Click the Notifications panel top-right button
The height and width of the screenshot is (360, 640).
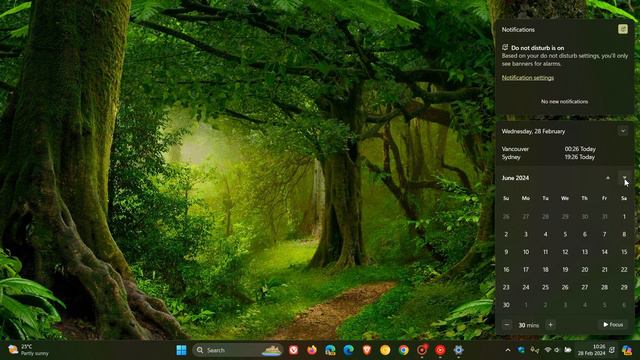tap(622, 29)
